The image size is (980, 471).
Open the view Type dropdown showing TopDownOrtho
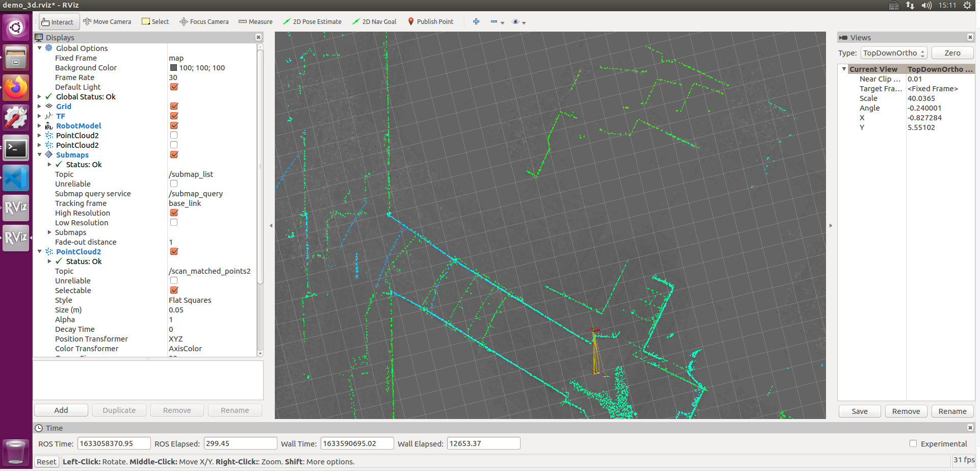893,53
